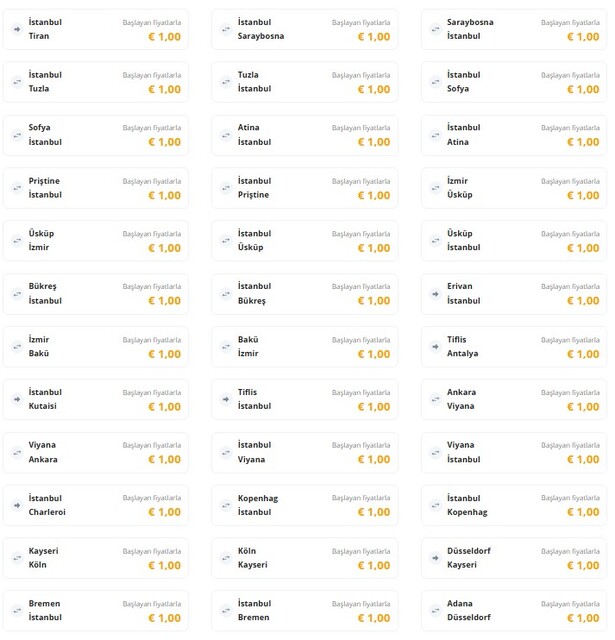The image size is (615, 640).
Task: Click the € 1,00 price for Adana–Düsseldorf
Action: pyautogui.click(x=583, y=618)
